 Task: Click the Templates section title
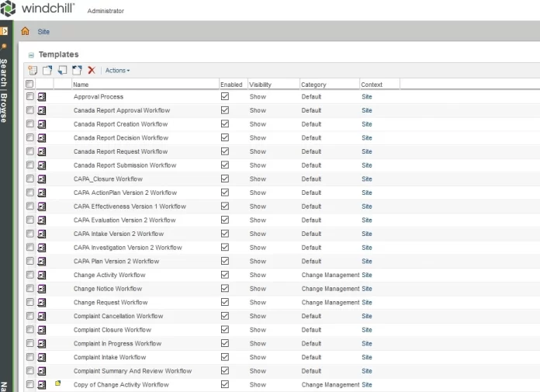click(58, 54)
